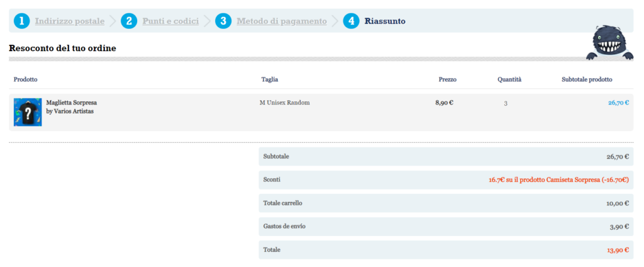Viewport: 644px width, 267px height.
Task: Click the step 1 number circle
Action: 22,21
